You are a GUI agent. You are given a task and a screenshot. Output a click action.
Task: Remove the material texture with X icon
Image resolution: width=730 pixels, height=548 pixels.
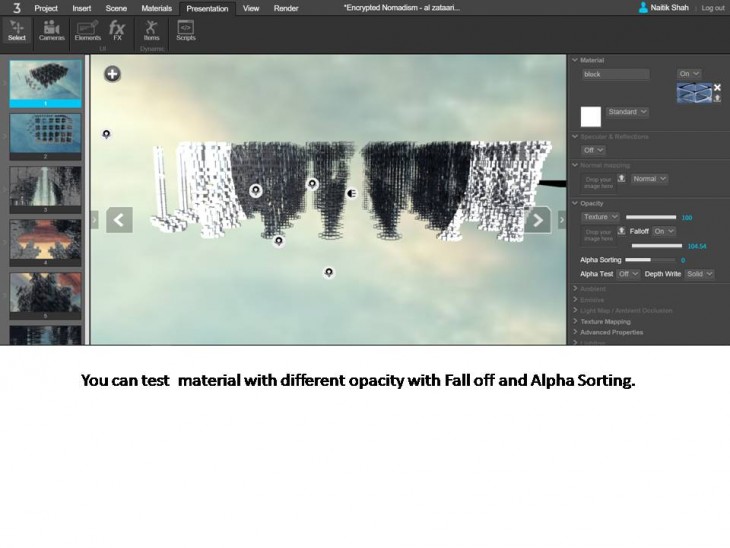(717, 88)
